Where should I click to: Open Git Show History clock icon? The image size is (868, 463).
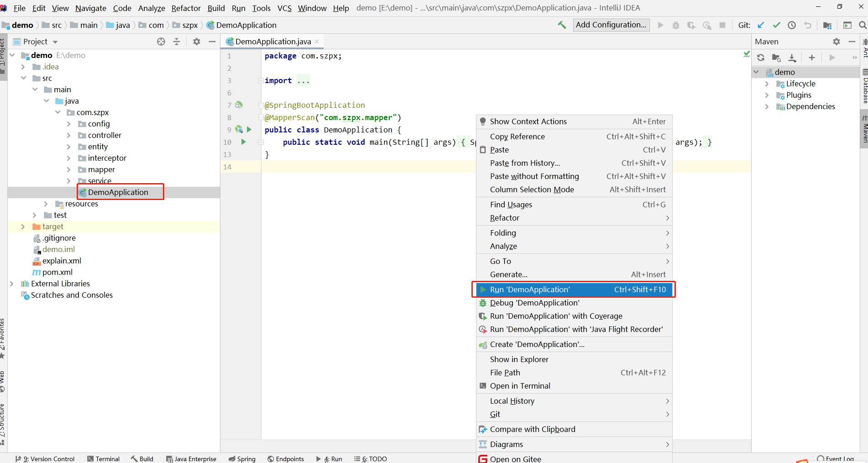point(792,25)
